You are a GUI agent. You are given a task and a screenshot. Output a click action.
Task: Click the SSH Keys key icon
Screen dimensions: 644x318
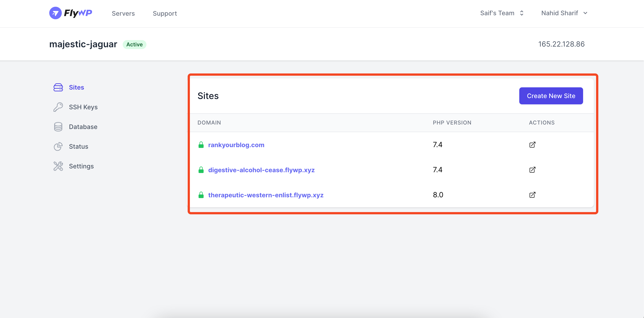click(x=58, y=107)
